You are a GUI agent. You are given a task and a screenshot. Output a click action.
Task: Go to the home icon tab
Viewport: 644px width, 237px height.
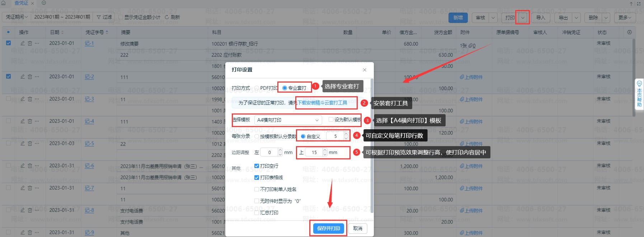pos(4,3)
